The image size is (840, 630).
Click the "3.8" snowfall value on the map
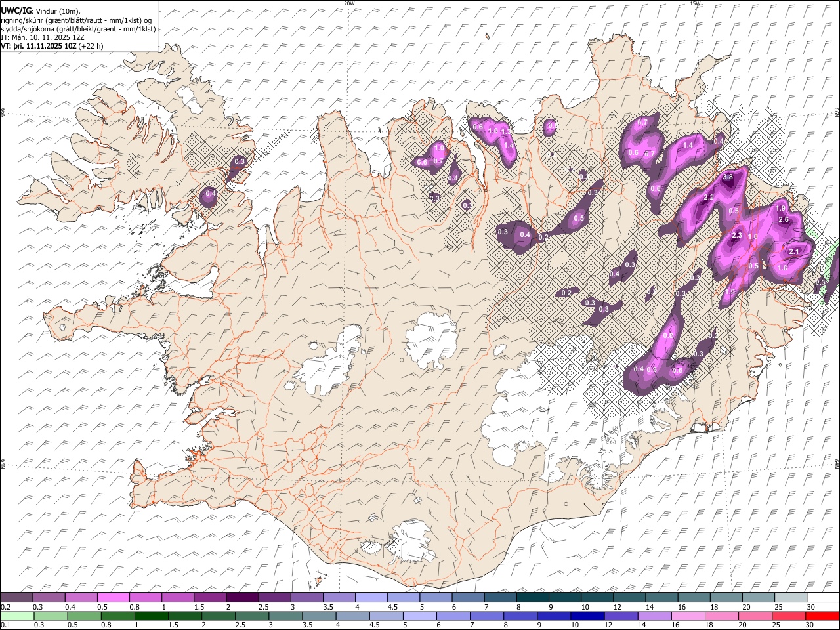(728, 177)
